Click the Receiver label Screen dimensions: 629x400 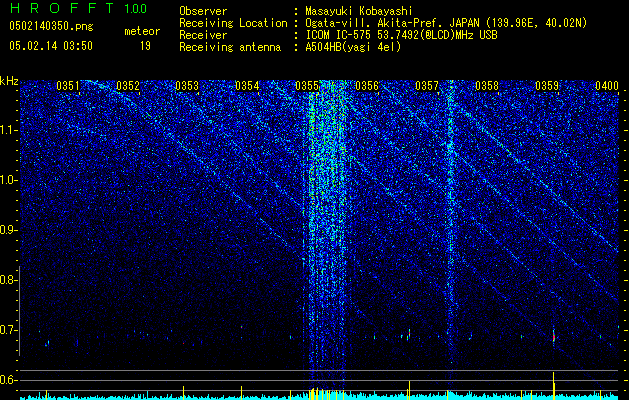[x=203, y=35]
